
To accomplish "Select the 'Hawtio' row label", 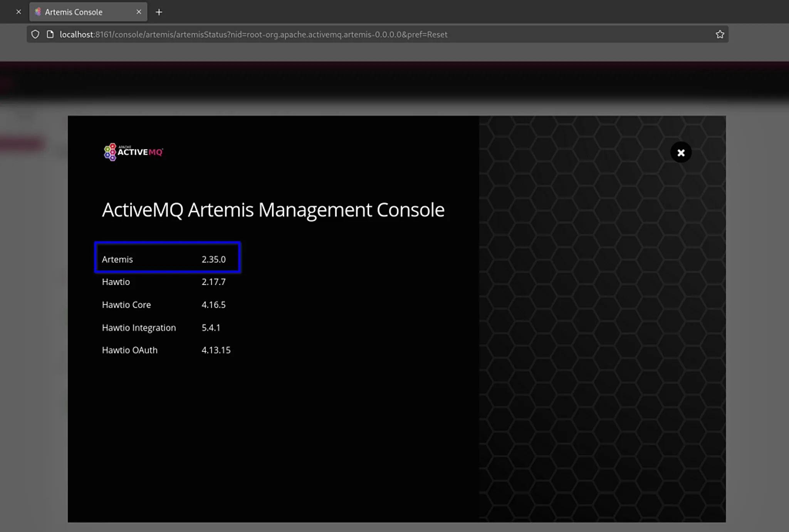I will coord(116,282).
